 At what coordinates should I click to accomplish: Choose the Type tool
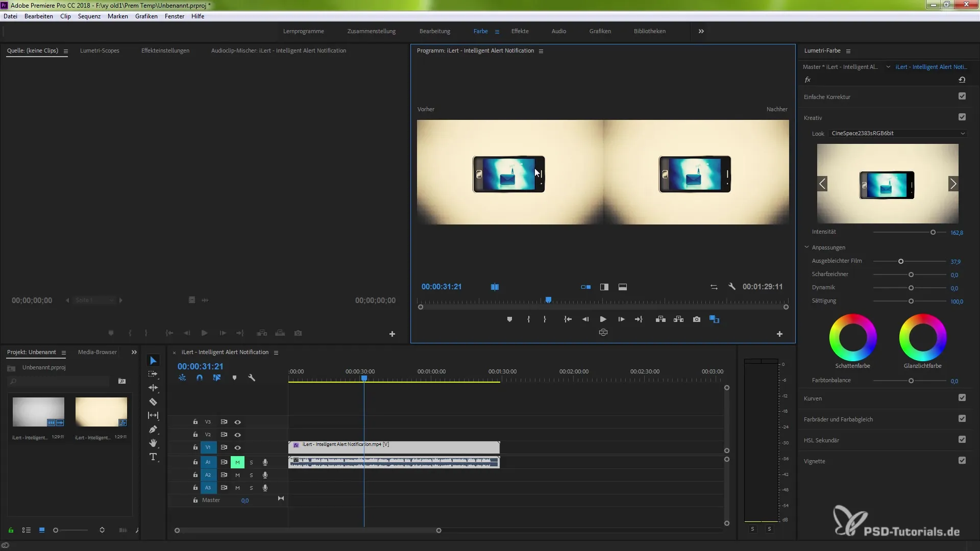point(153,457)
